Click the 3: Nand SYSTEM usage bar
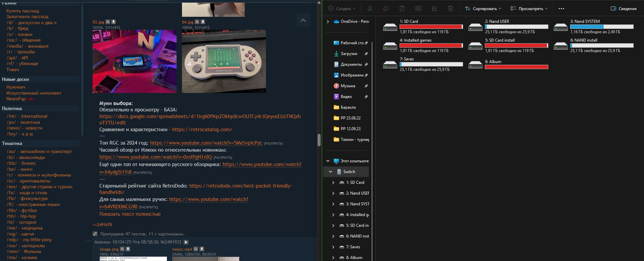The width and height of the screenshot is (644, 261). [x=602, y=27]
